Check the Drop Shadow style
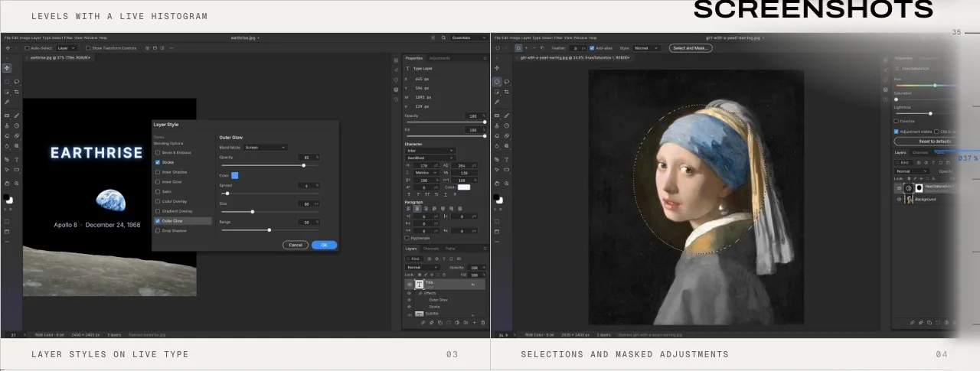The image size is (980, 371). coord(158,230)
